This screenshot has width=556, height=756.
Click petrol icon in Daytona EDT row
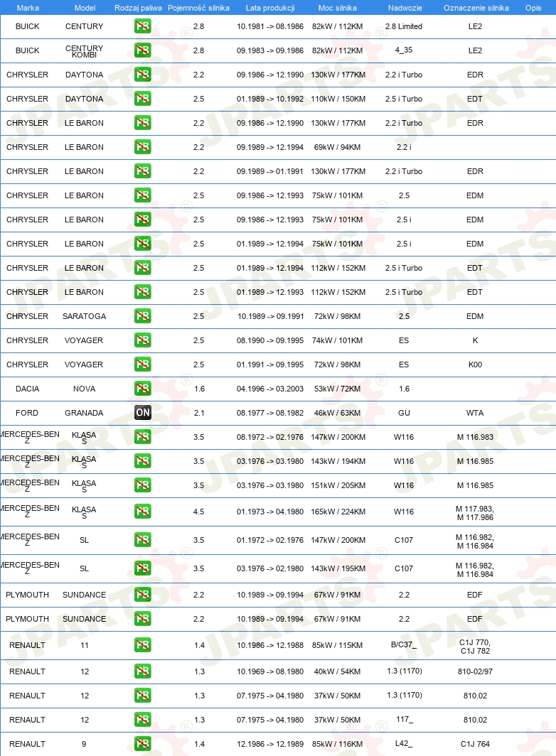tap(142, 98)
